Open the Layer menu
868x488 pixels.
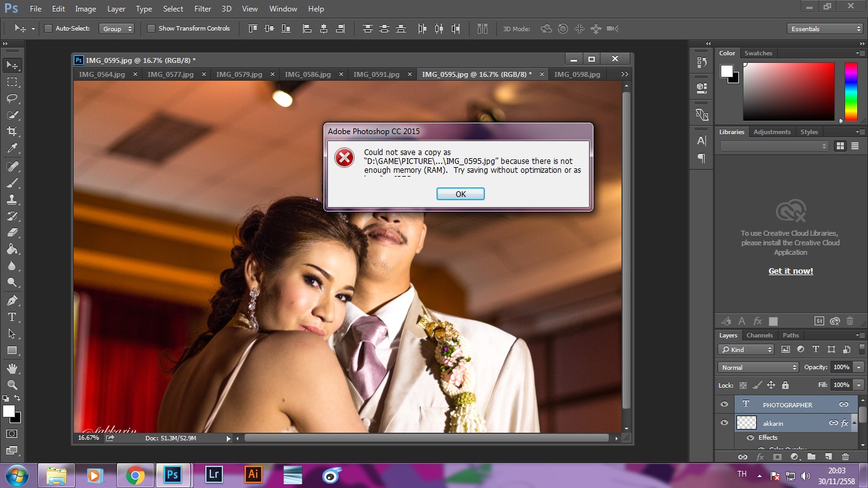click(x=116, y=9)
